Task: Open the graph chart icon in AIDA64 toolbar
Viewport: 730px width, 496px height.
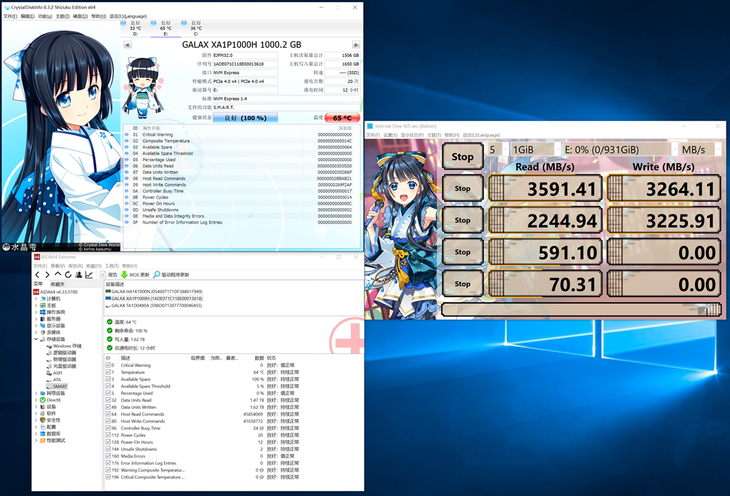Action: point(89,275)
